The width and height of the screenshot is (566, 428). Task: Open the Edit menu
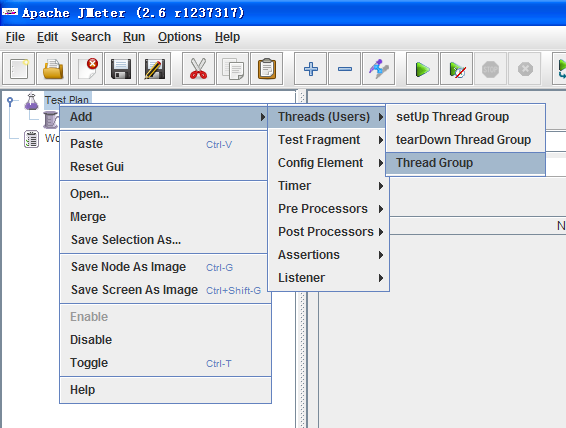click(47, 37)
